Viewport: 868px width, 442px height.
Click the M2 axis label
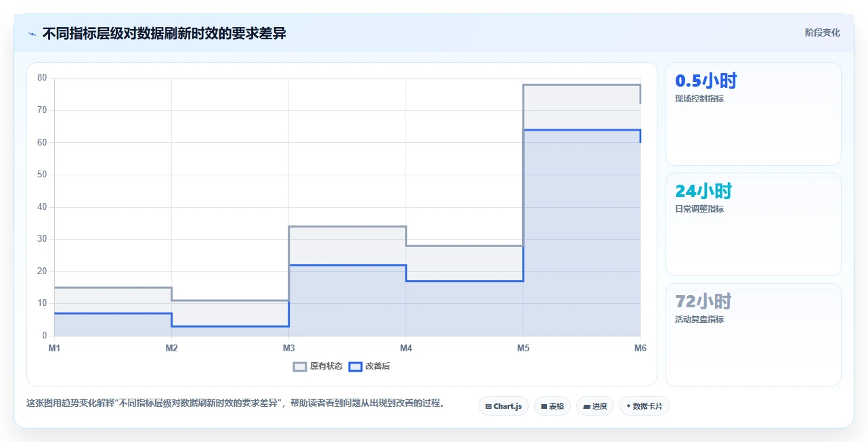tap(172, 348)
